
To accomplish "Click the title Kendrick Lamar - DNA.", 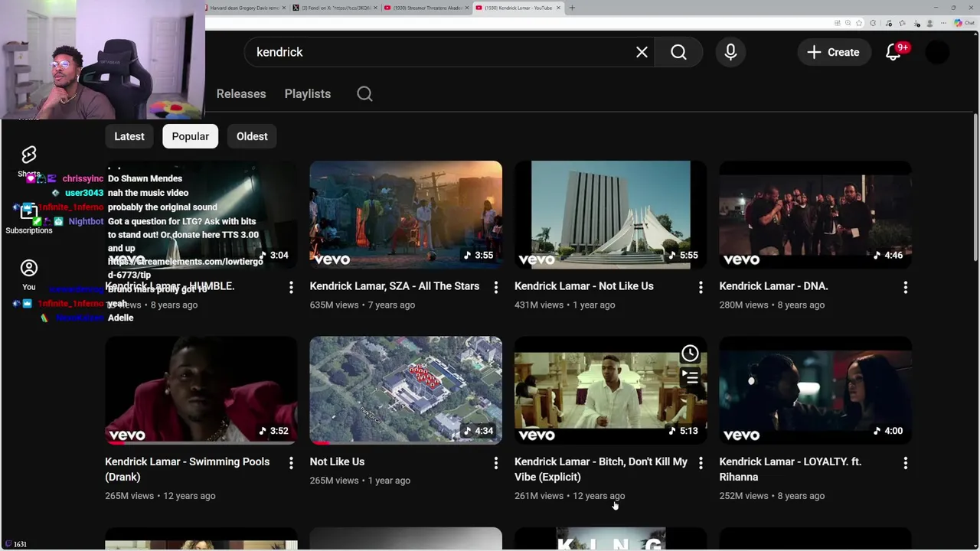I will [773, 286].
